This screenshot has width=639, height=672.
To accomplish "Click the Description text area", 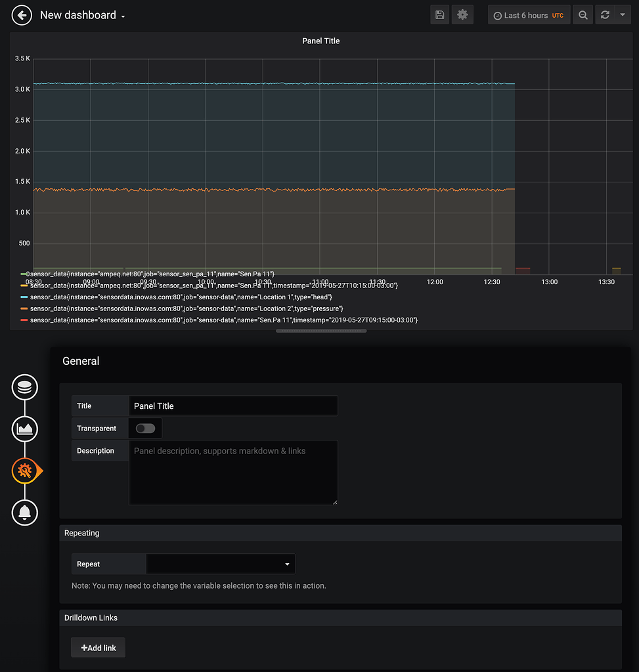I will [x=233, y=472].
